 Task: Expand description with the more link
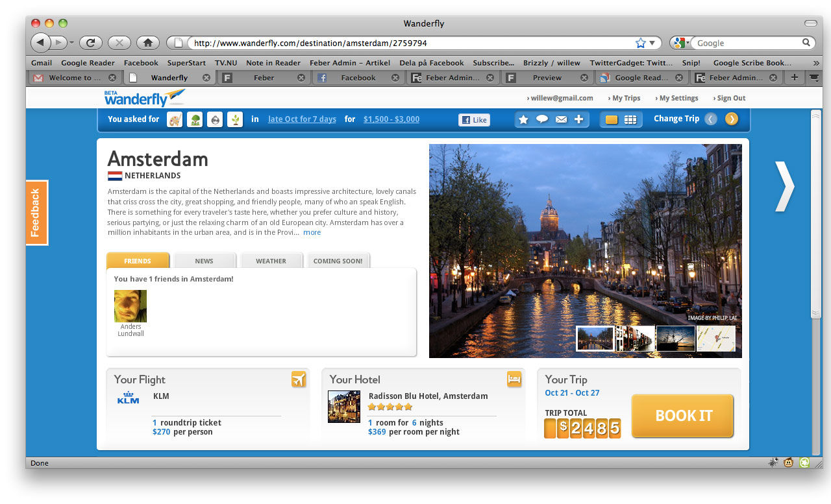312,232
